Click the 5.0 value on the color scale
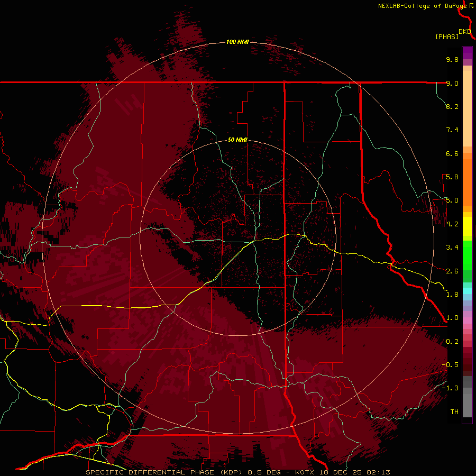Screen dimensions: 476x476 [452, 200]
